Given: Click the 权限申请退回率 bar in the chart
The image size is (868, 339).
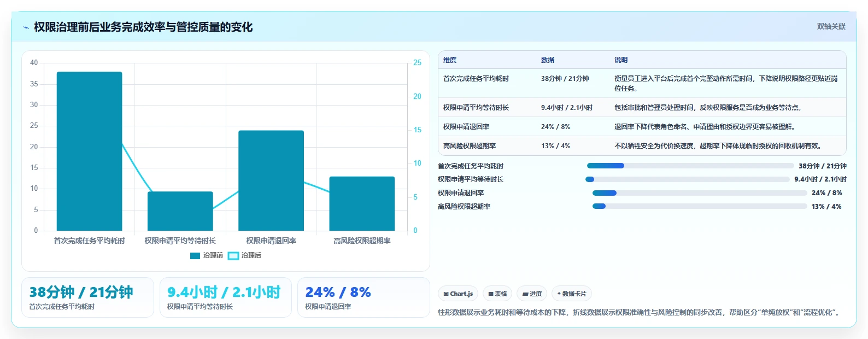Looking at the screenshot, I should click(x=271, y=180).
